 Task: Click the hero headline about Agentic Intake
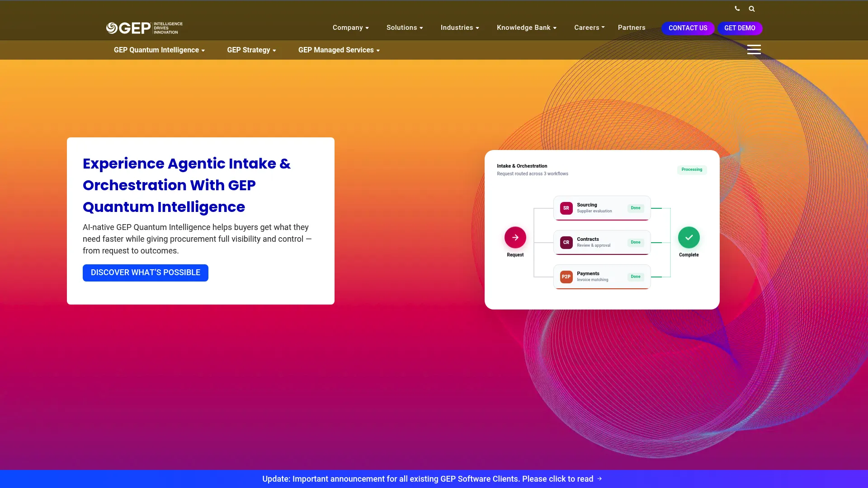tap(187, 185)
